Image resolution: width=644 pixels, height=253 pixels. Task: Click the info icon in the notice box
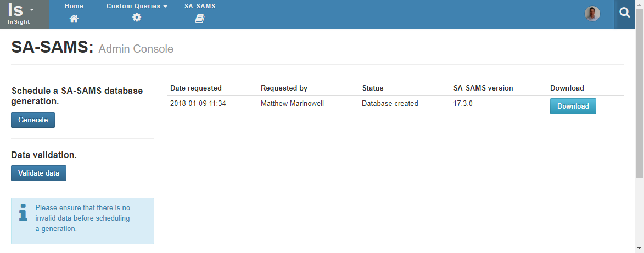(x=23, y=212)
